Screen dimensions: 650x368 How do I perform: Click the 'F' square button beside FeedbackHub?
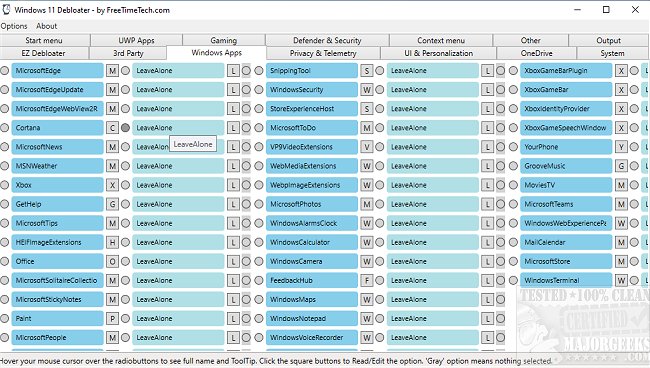[366, 280]
